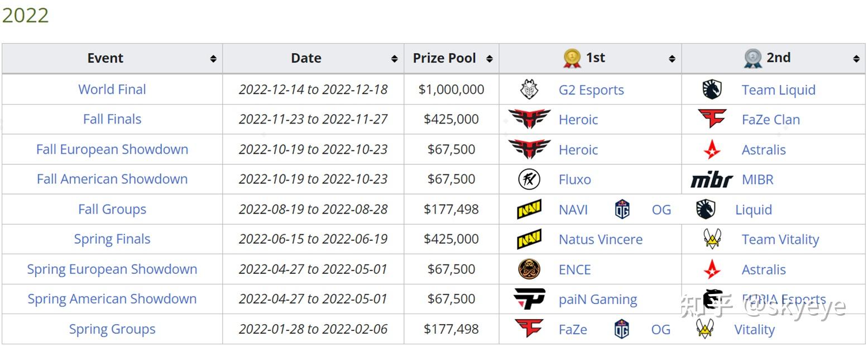
Task: Open the Spring Finals event link
Action: (112, 239)
